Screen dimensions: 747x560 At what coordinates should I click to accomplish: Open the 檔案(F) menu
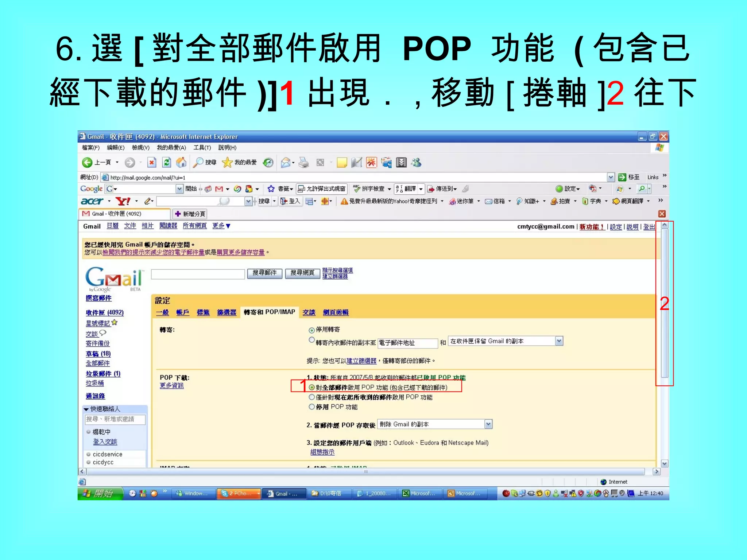point(90,147)
